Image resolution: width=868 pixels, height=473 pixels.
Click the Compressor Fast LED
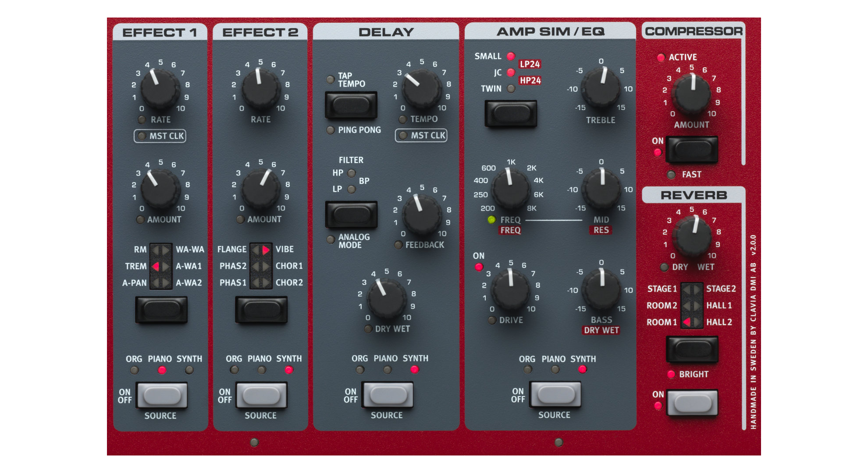coord(671,175)
